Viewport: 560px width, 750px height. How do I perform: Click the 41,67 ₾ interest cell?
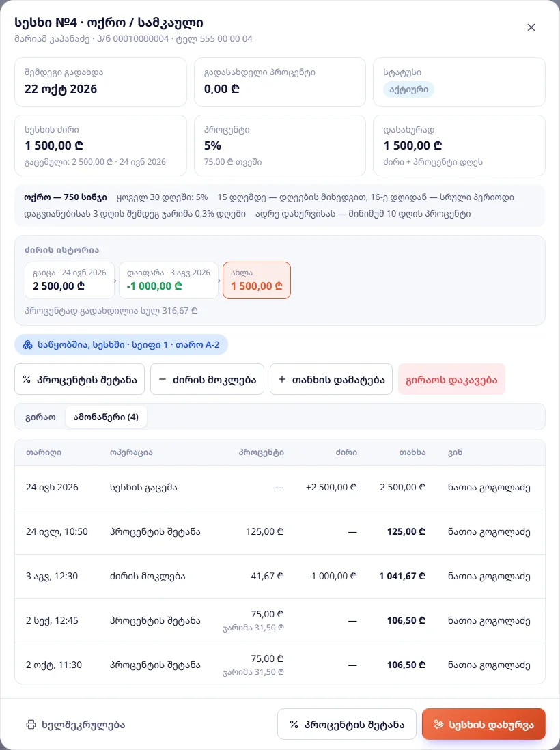point(267,577)
